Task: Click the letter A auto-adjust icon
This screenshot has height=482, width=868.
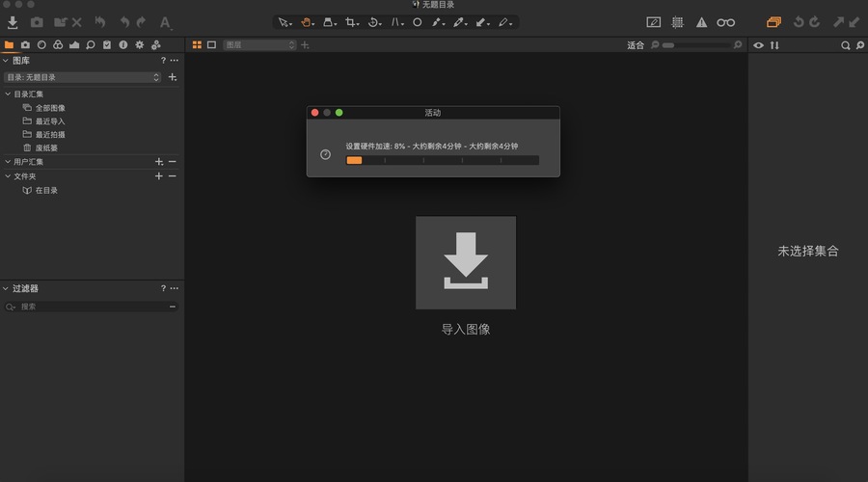Action: pyautogui.click(x=165, y=23)
